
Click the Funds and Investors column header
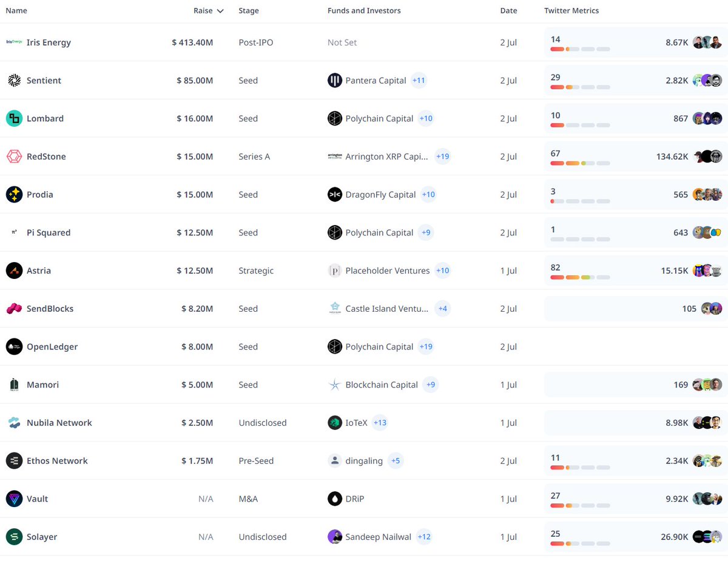[364, 11]
